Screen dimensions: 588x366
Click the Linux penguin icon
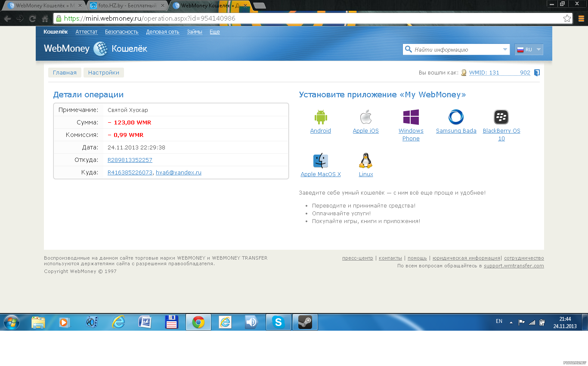click(365, 161)
